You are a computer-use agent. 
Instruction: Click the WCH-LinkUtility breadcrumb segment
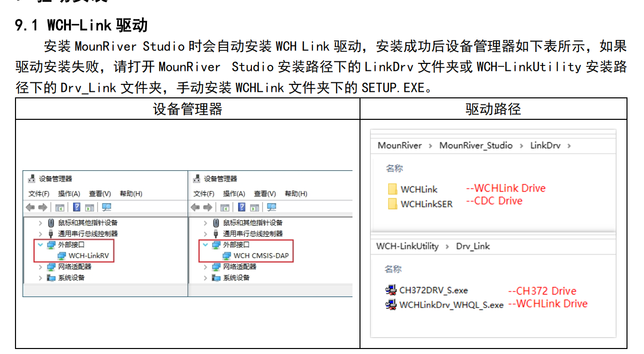(407, 246)
